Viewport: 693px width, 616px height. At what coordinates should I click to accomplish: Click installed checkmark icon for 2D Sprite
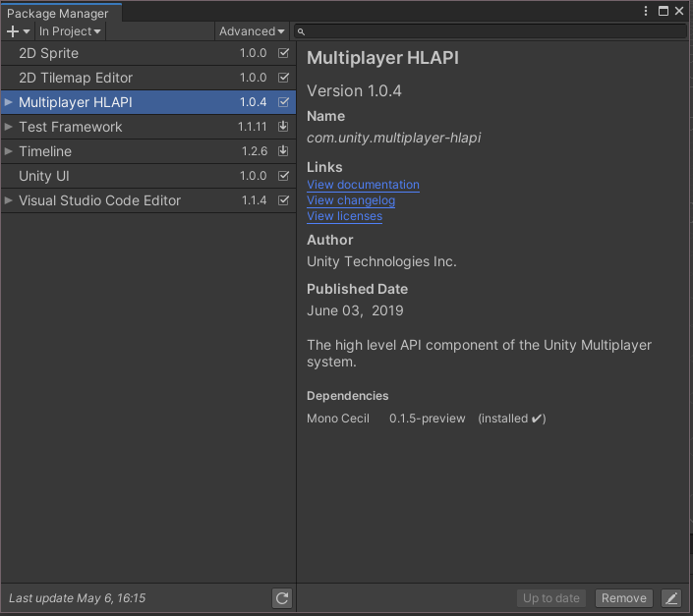[283, 53]
